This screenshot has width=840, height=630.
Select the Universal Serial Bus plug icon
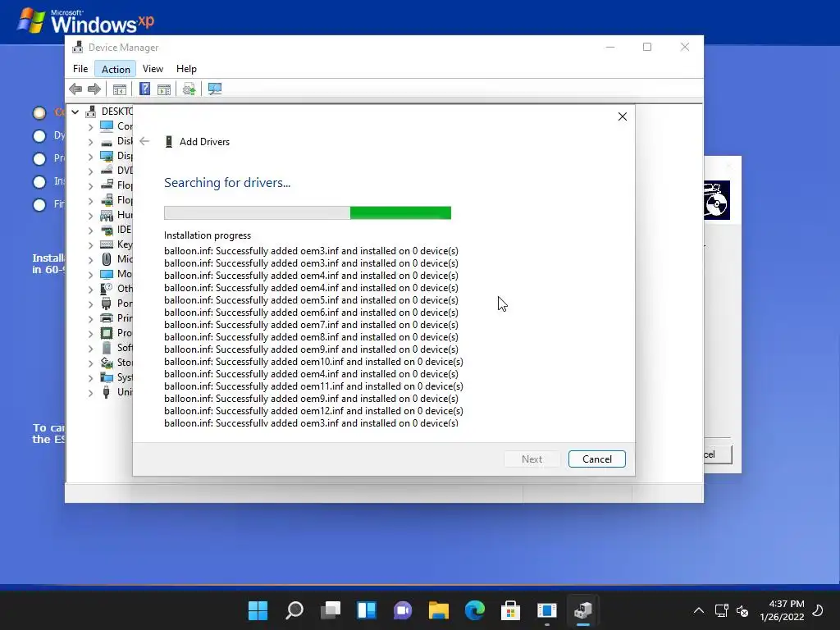coord(107,392)
